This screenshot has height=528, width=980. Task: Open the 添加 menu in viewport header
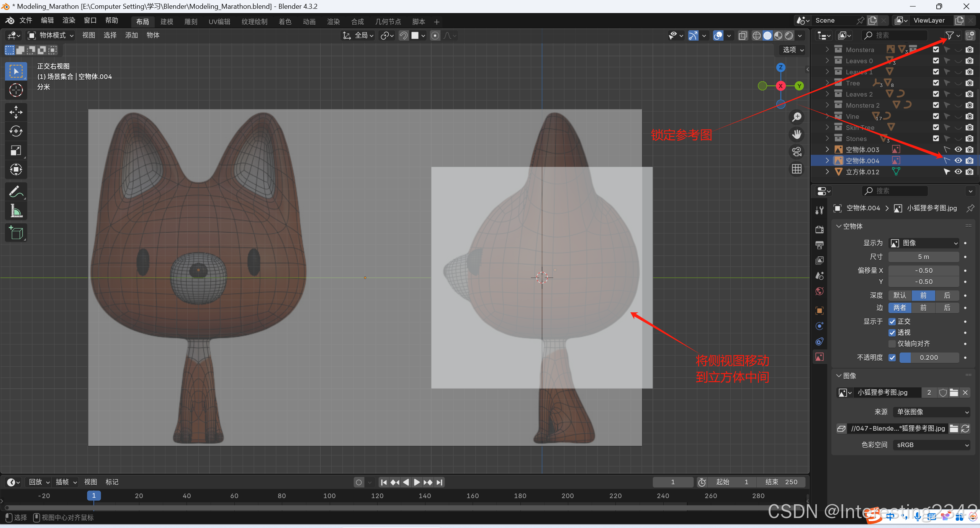[131, 35]
